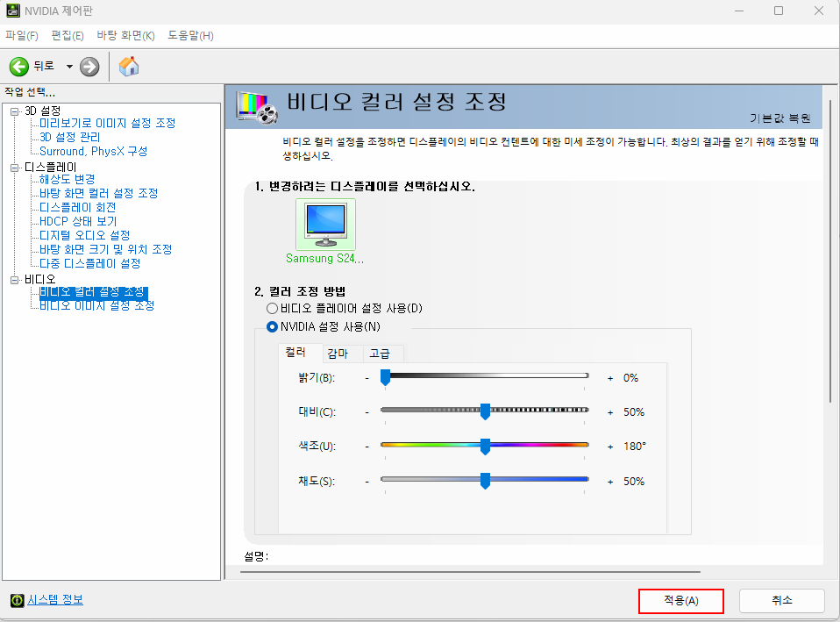Open the 파일(F) menu
The image size is (840, 622).
coord(22,35)
